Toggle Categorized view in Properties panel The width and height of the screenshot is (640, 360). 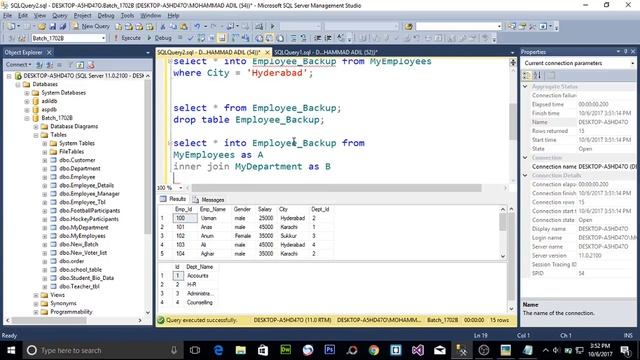(527, 76)
